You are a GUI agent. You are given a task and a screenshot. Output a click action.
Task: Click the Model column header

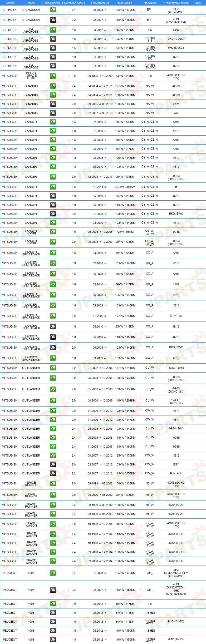(x=31, y=3)
